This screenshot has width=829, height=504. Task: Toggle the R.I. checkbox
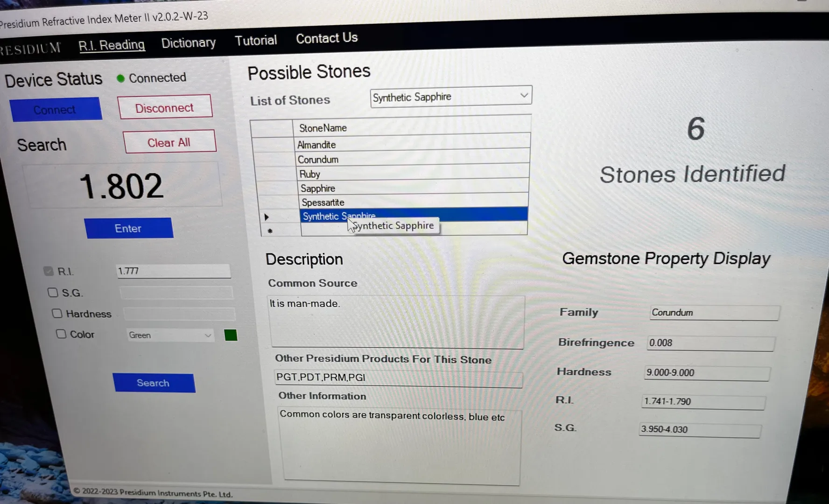(48, 271)
